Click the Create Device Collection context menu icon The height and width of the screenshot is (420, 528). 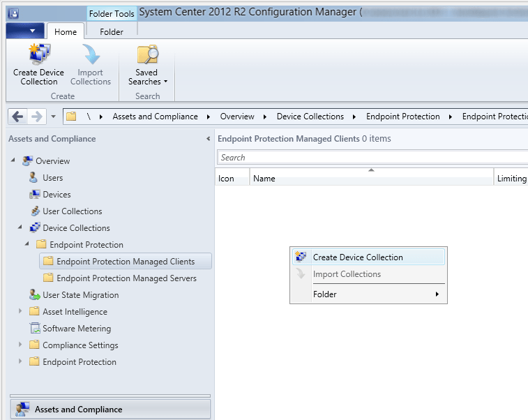[301, 257]
